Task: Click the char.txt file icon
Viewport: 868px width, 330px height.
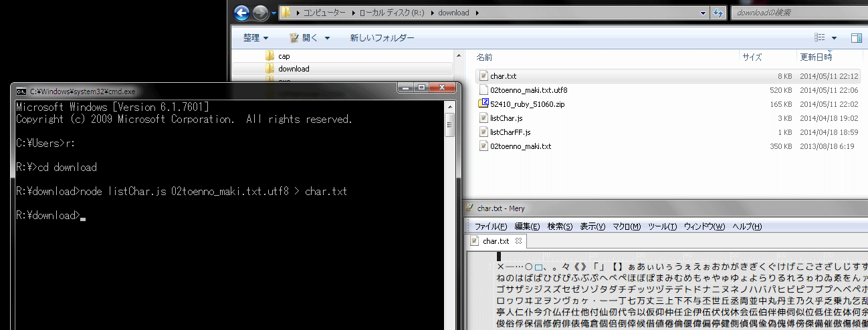Action: [483, 76]
